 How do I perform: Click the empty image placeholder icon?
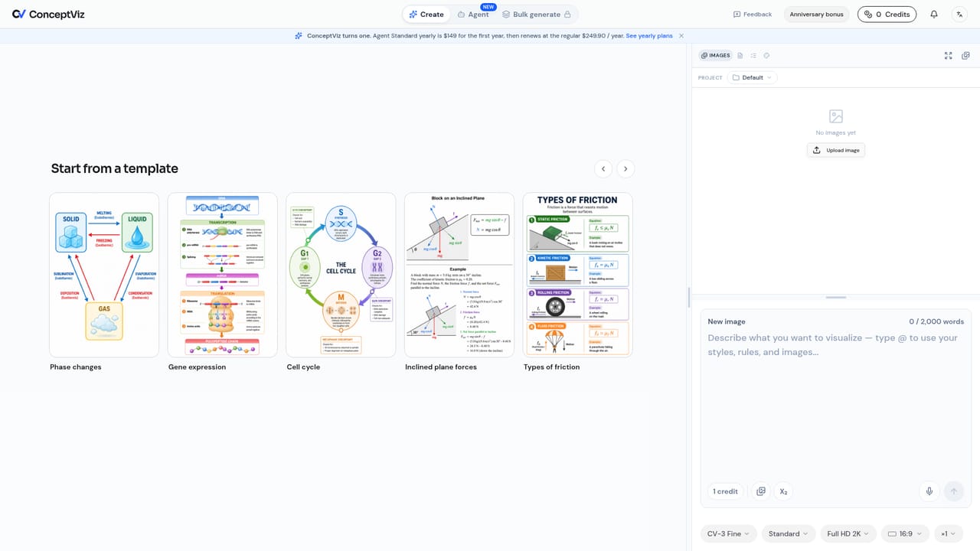click(x=836, y=116)
